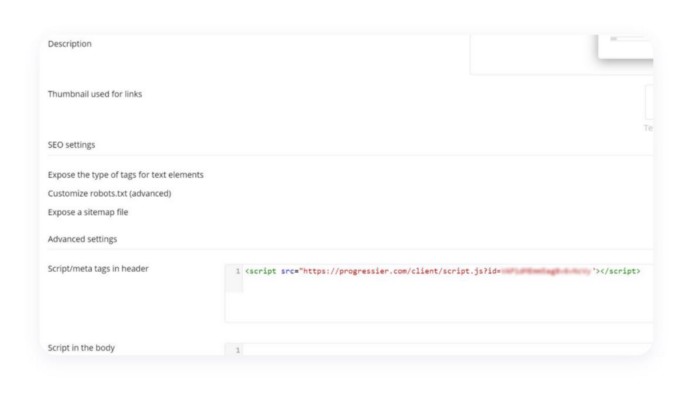This screenshot has height=402, width=700.
Task: Click the closing </script> tag in header editor
Action: (x=621, y=271)
